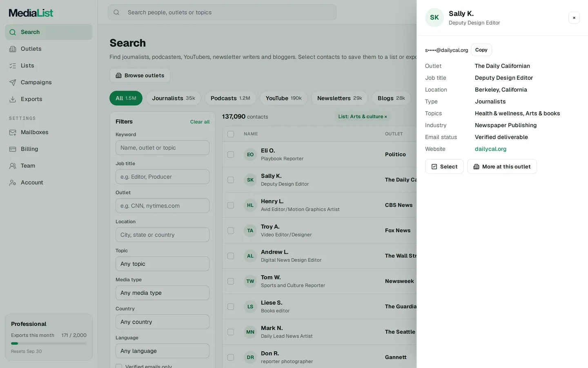Close the Sally K. detail panel

point(574,18)
